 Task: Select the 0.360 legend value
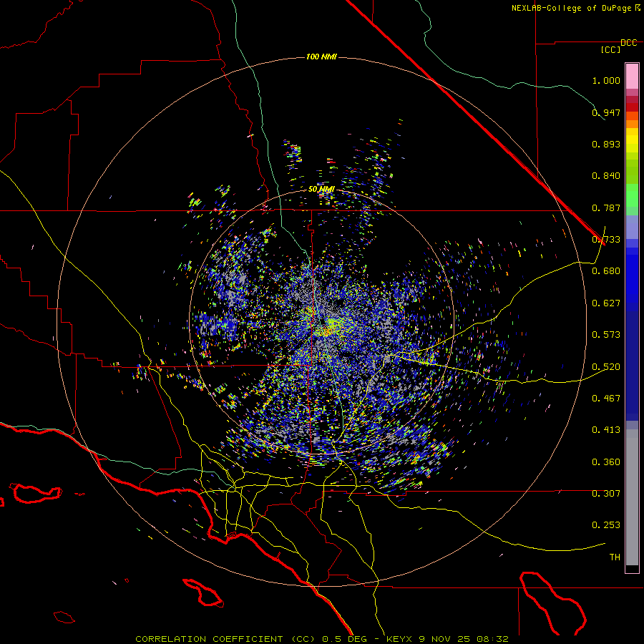pos(606,462)
